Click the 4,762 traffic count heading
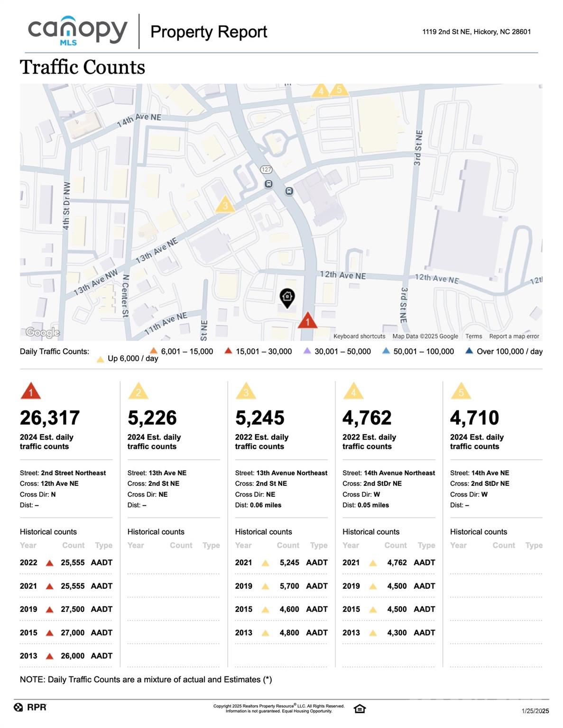Viewport: 563px width, 728px height. click(x=367, y=418)
